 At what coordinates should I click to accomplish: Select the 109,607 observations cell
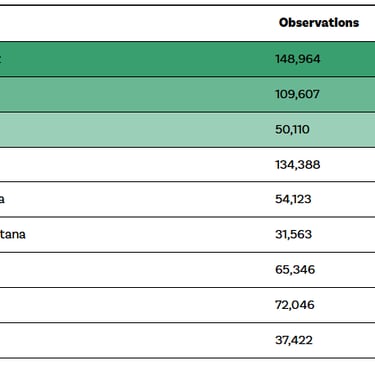297,94
